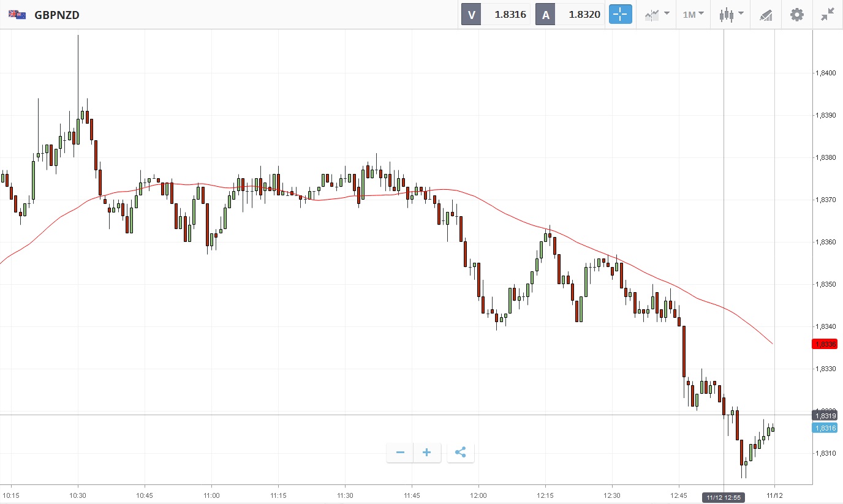The height and width of the screenshot is (504, 843).
Task: Share the chart via share icon
Action: 461,453
